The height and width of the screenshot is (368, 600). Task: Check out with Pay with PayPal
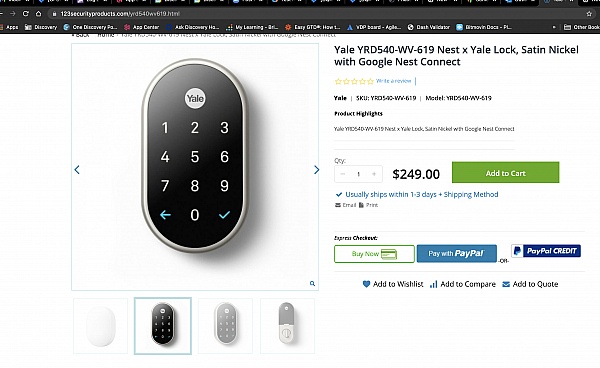[x=457, y=254]
